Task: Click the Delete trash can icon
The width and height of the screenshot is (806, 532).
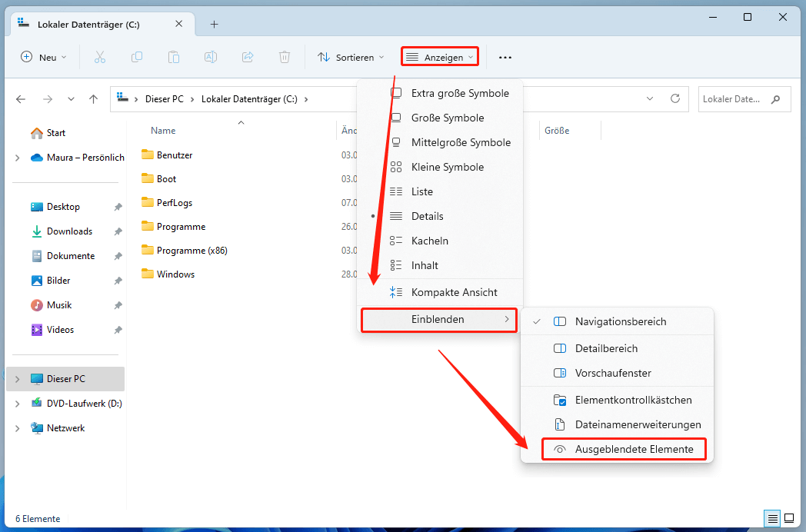Action: (x=285, y=57)
